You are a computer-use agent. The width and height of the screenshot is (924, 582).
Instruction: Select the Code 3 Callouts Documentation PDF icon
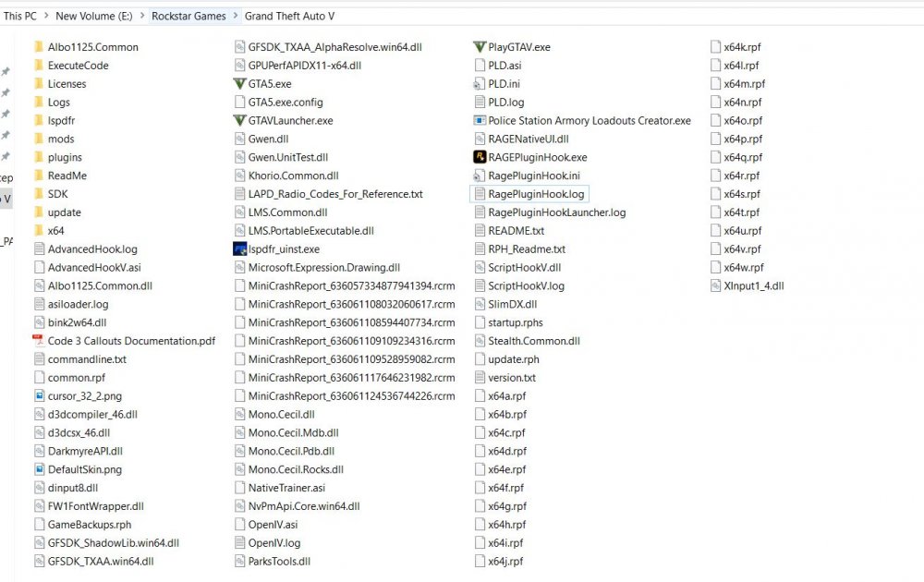click(39, 341)
